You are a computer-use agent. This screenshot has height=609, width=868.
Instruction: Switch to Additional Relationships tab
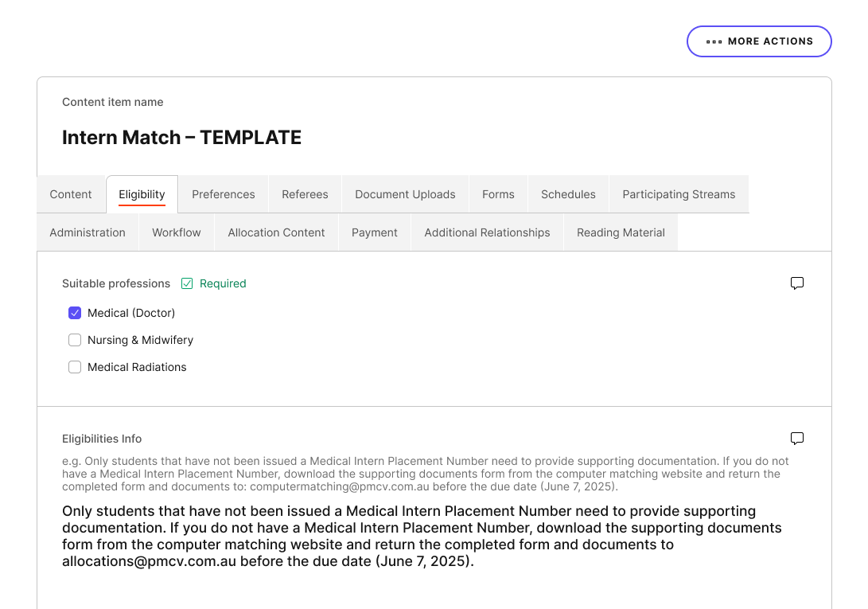tap(487, 232)
